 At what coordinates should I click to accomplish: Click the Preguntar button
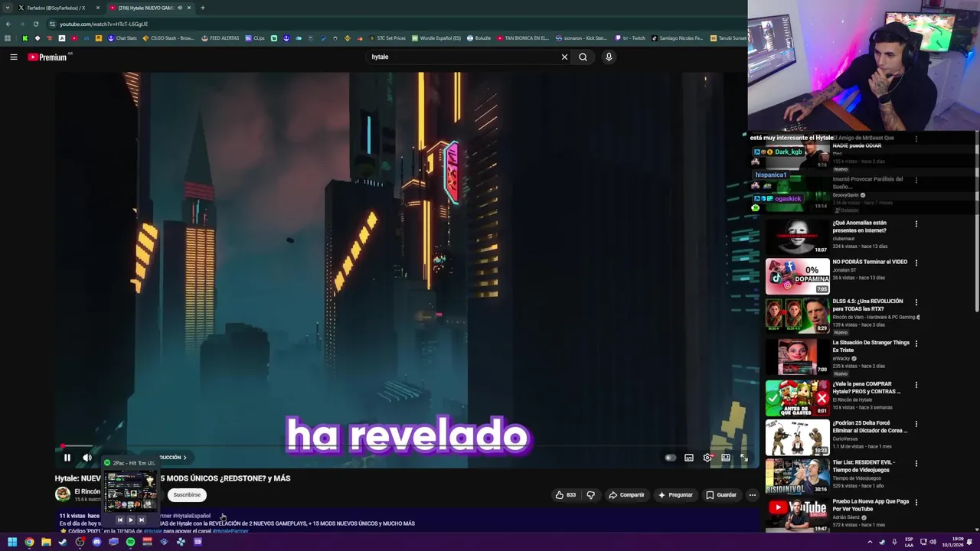point(675,495)
